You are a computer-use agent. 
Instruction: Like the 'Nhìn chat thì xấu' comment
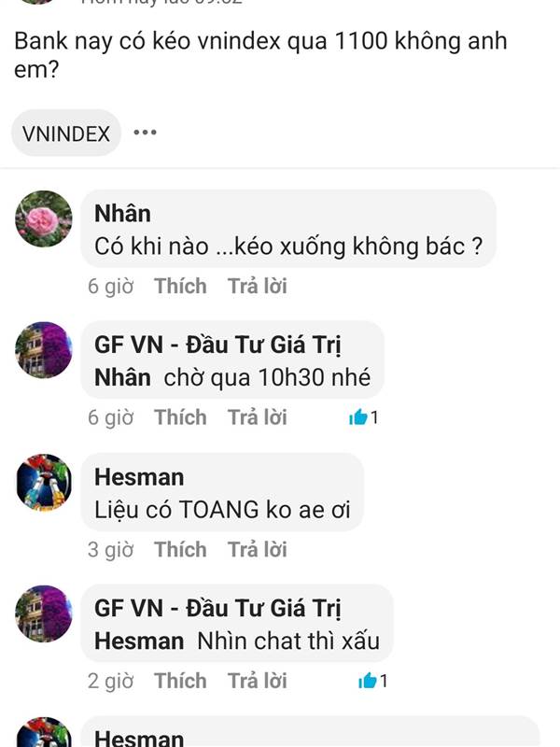click(180, 681)
